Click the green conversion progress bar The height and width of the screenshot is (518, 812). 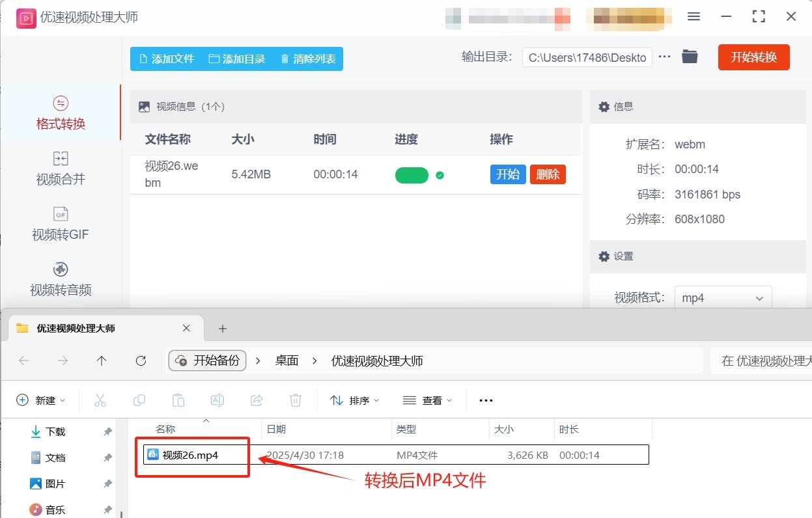coord(412,174)
